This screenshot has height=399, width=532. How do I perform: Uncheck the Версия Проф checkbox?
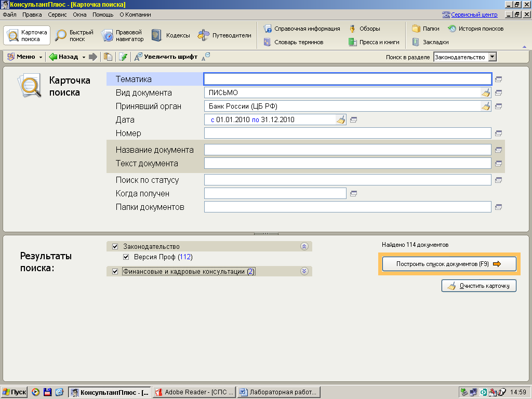pyautogui.click(x=126, y=257)
